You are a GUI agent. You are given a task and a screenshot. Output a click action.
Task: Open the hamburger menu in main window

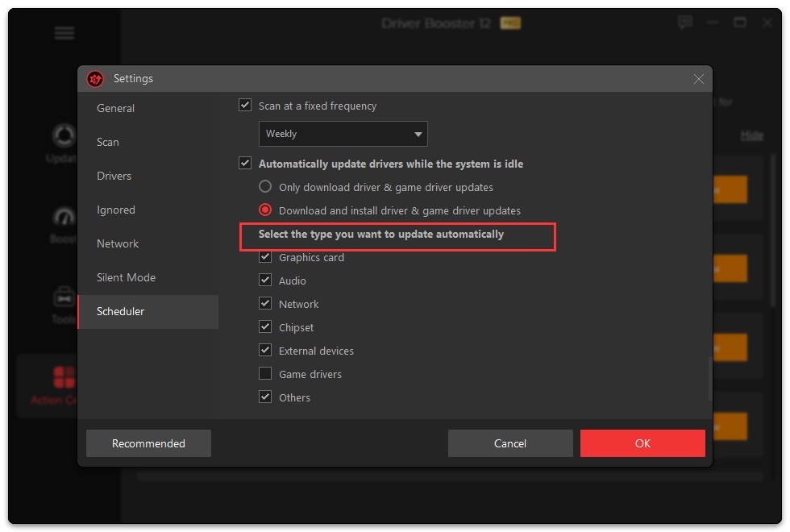(64, 33)
